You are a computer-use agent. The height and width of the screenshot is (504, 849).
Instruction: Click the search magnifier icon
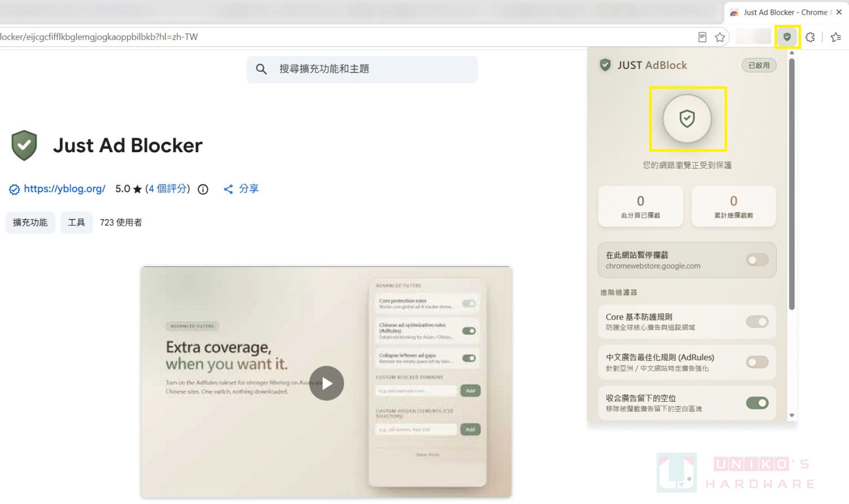[261, 69]
